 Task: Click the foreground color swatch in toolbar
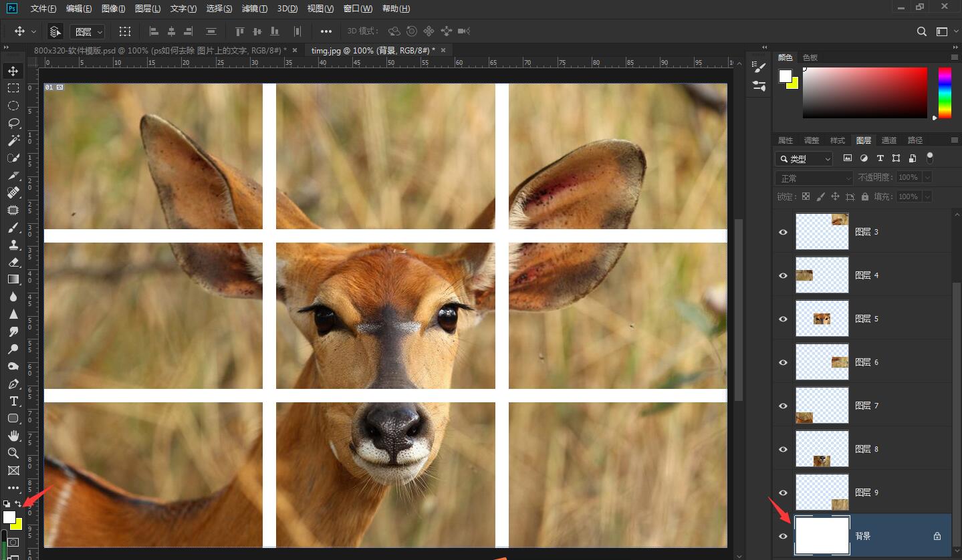9,517
